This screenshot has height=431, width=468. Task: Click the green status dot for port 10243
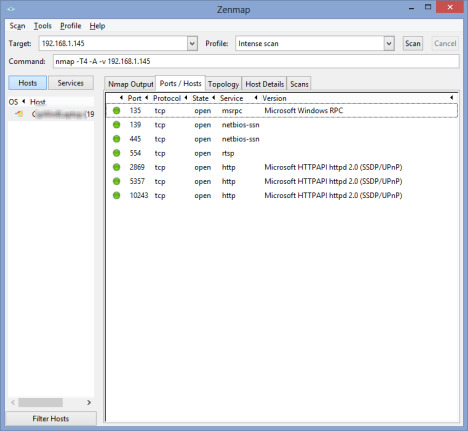116,195
